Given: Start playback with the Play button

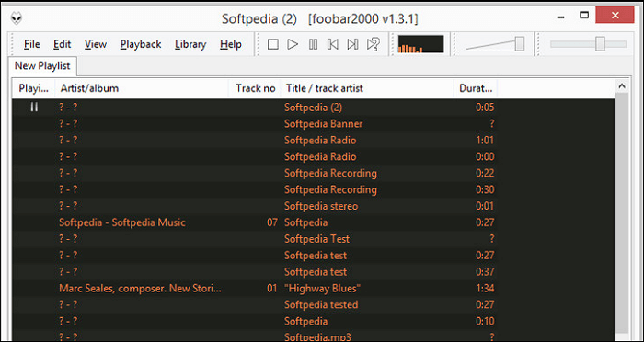Looking at the screenshot, I should [293, 44].
